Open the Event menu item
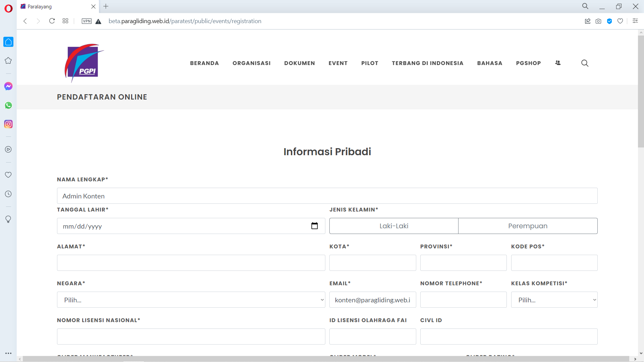 point(338,63)
